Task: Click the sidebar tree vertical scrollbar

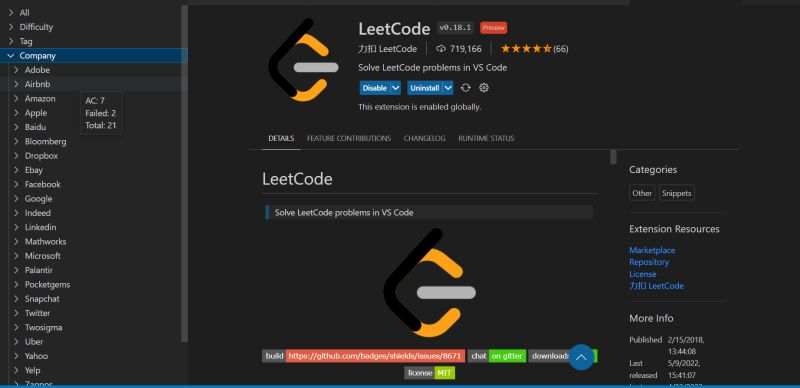Action: [185, 174]
